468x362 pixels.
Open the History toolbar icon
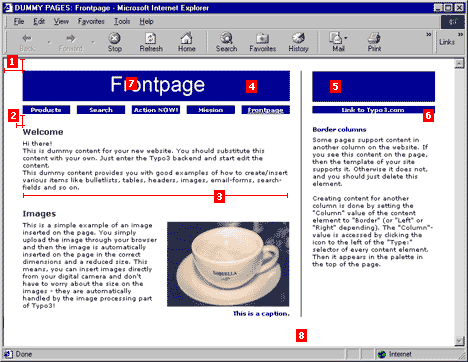[298, 42]
